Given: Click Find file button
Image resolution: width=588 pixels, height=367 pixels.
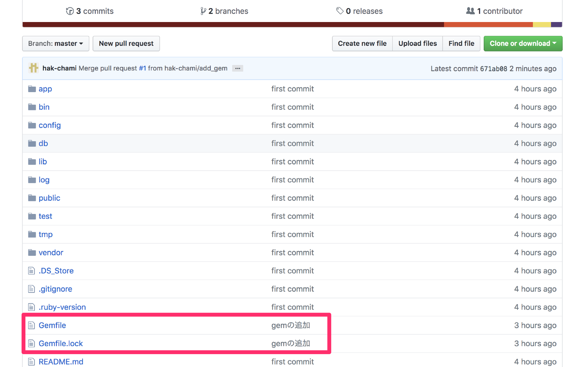Looking at the screenshot, I should click(461, 43).
